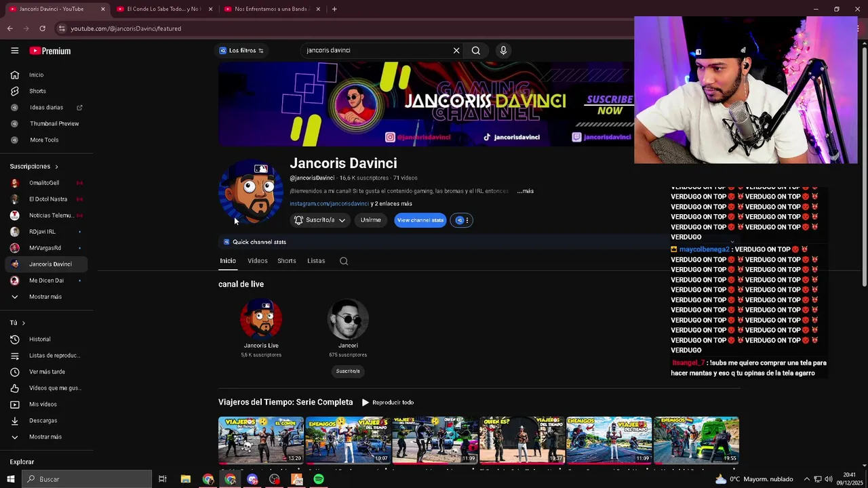This screenshot has height=488, width=868.
Task: Open Descargas in the sidebar
Action: tap(43, 420)
